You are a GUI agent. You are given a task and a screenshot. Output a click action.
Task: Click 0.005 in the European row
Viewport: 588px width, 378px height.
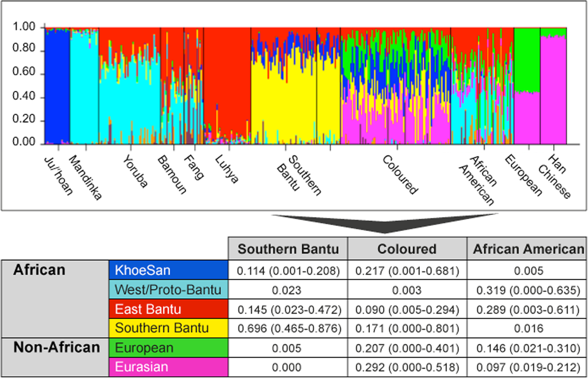point(288,348)
